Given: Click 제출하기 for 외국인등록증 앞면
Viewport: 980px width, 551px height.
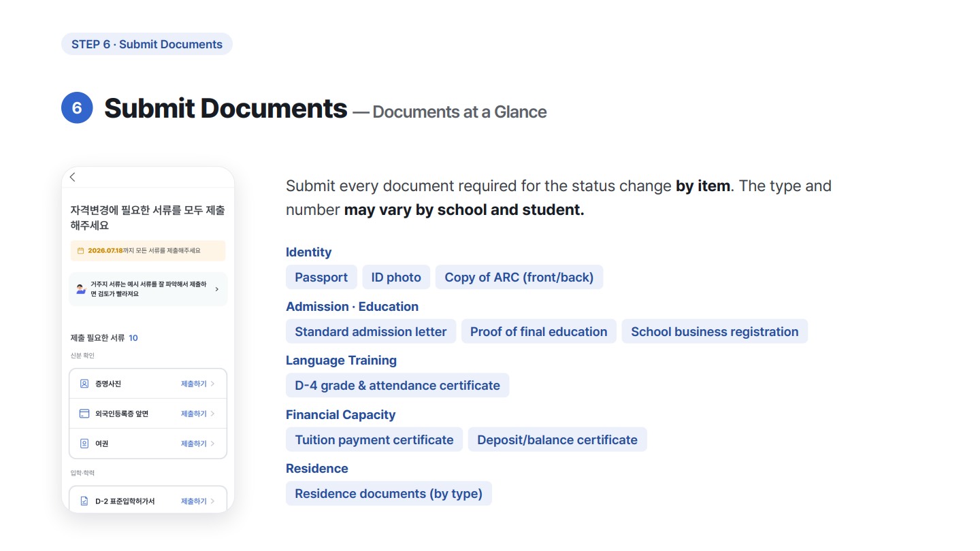Looking at the screenshot, I should 193,414.
